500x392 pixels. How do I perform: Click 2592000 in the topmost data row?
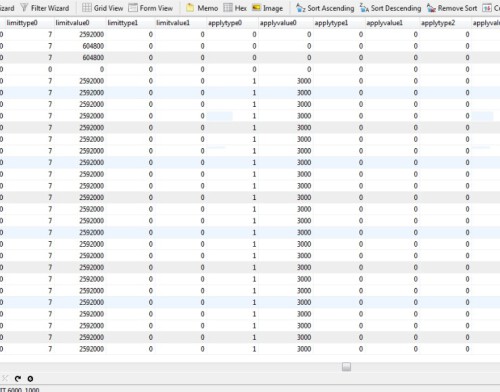pyautogui.click(x=91, y=34)
